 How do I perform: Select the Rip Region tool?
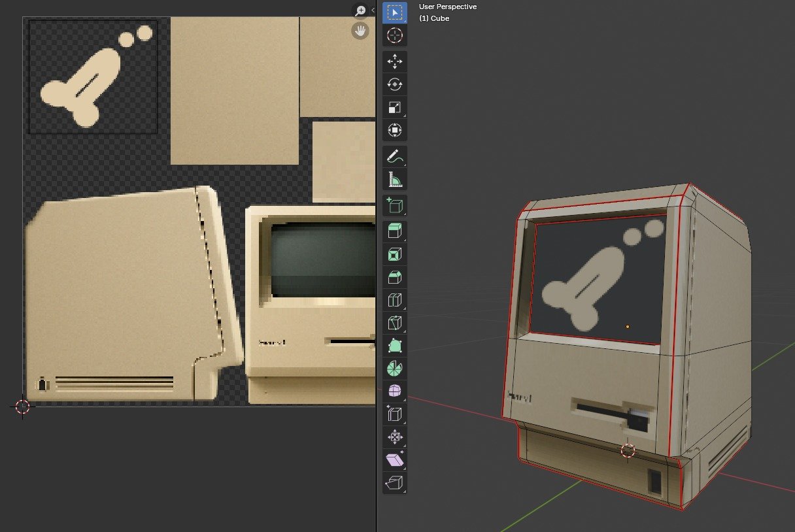395,483
